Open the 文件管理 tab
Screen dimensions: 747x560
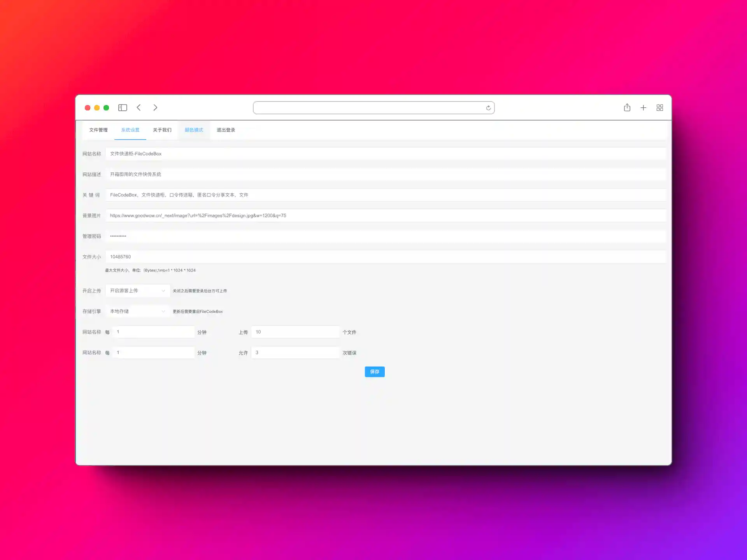[98, 130]
